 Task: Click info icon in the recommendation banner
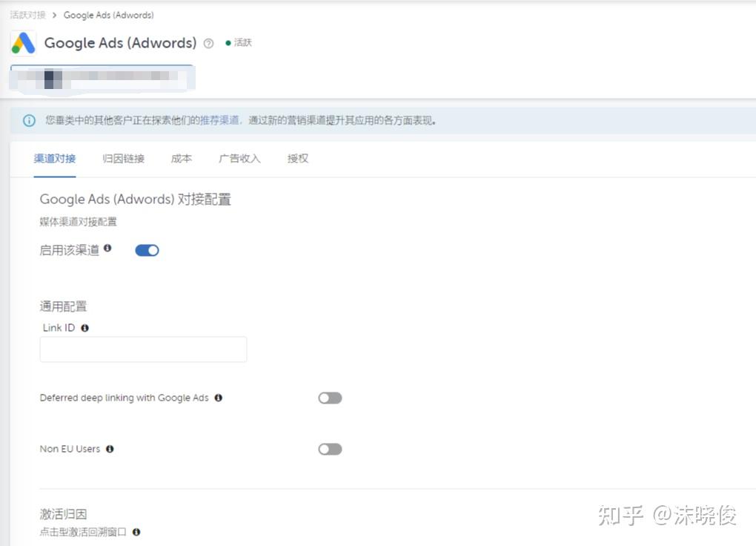tap(30, 120)
